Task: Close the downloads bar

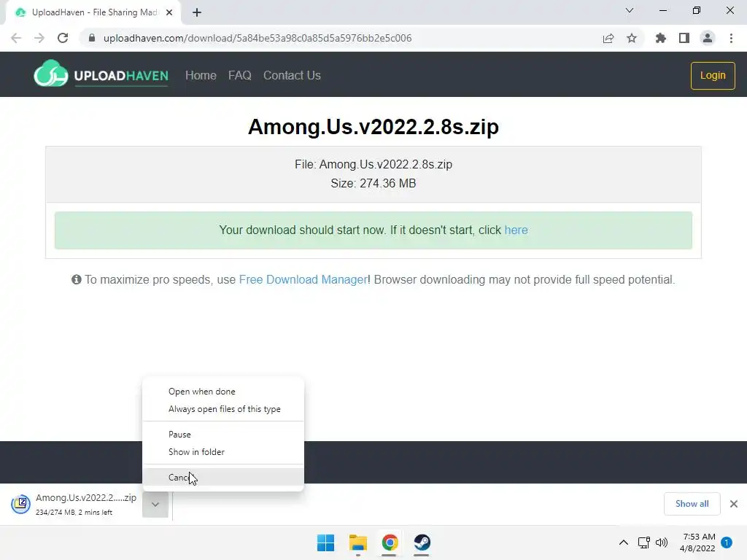Action: (734, 504)
